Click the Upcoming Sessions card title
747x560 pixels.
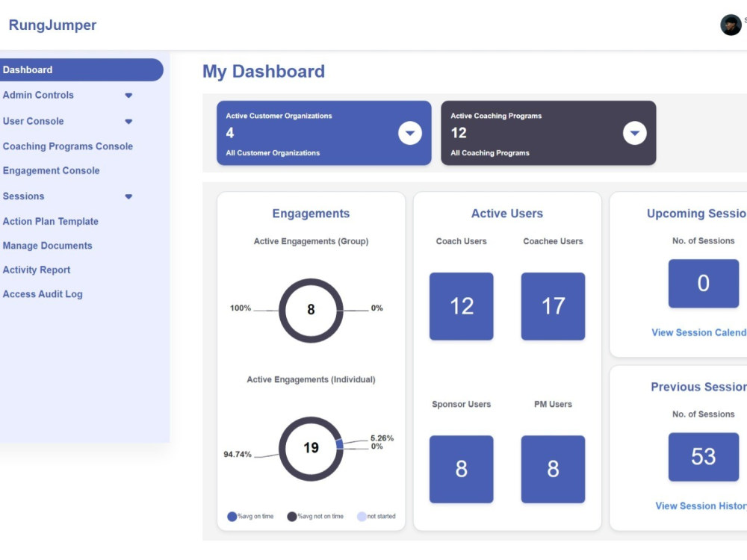696,214
